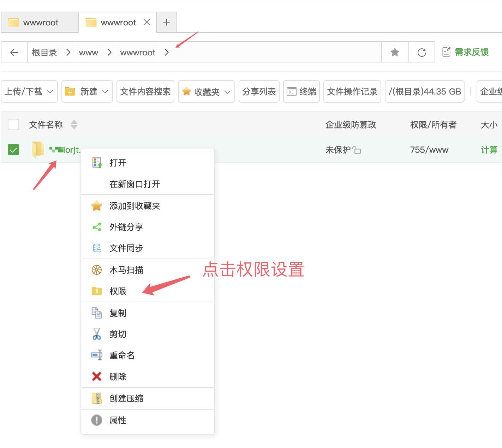Expand the 新建 dropdown arrow
This screenshot has height=448, width=502.
pyautogui.click(x=105, y=92)
